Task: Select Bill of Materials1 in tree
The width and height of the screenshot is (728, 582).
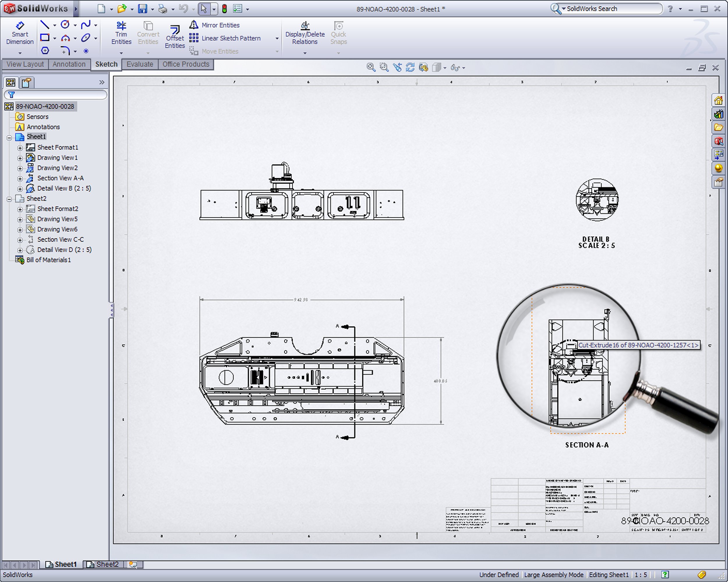Action: click(x=48, y=260)
